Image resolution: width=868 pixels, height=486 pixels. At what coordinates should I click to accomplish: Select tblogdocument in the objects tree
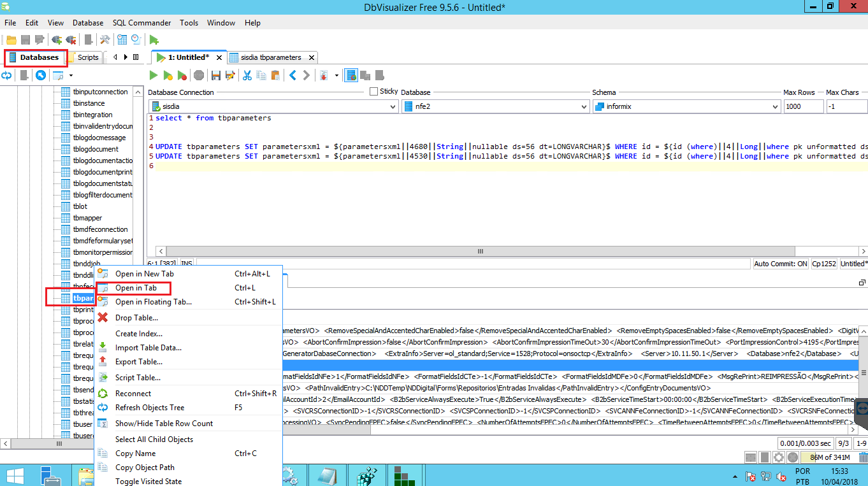tap(96, 149)
